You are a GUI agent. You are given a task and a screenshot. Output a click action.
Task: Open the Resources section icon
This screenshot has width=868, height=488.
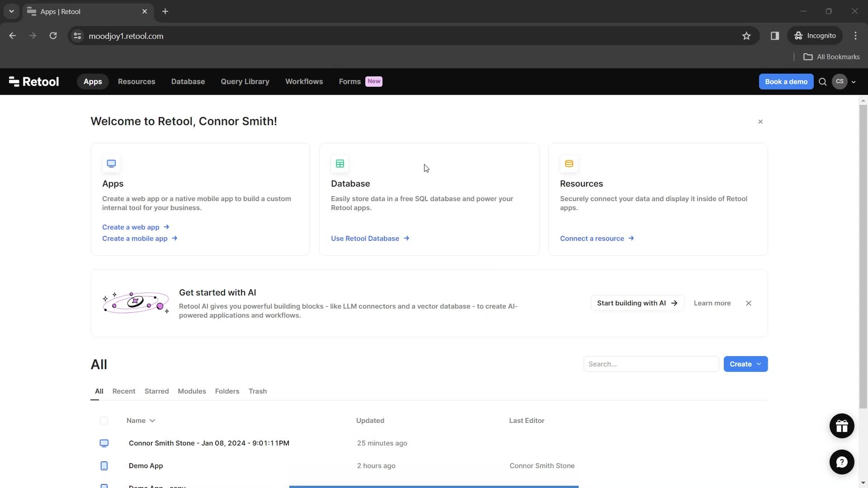pos(568,163)
